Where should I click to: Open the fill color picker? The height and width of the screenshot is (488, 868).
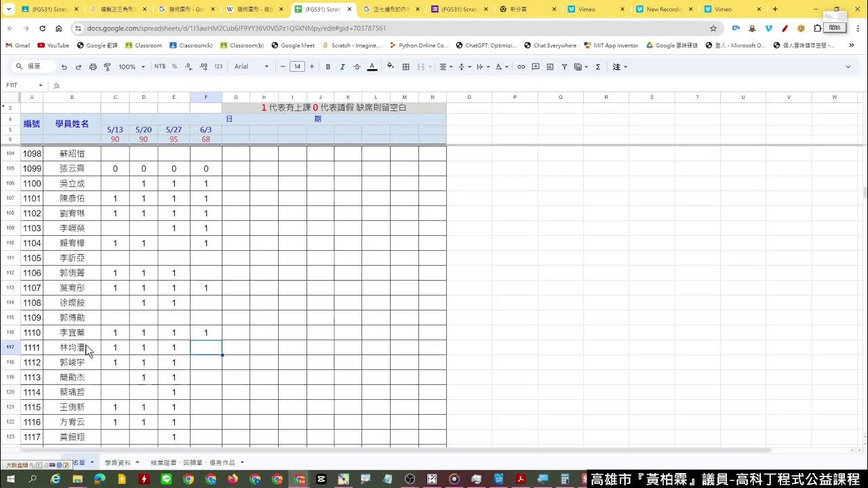coord(391,66)
